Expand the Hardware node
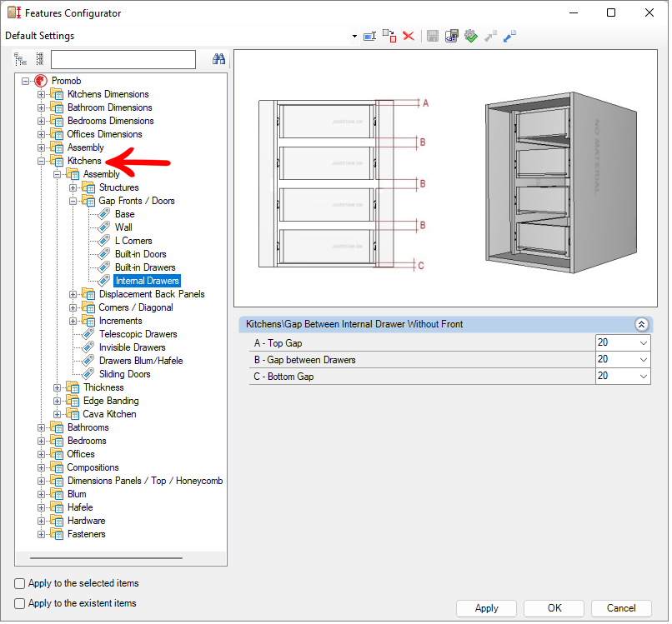Image resolution: width=672 pixels, height=624 pixels. (x=41, y=522)
